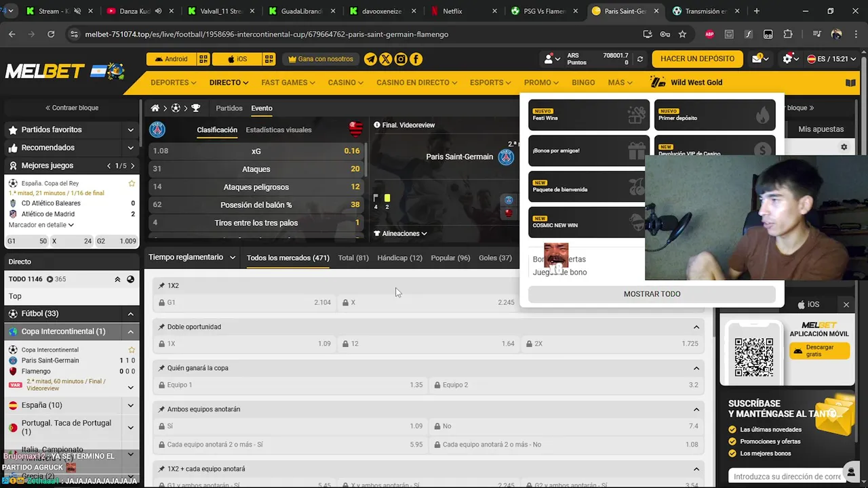Click the double up-arrow collapse-all icon
This screenshot has width=868, height=488.
[117, 279]
